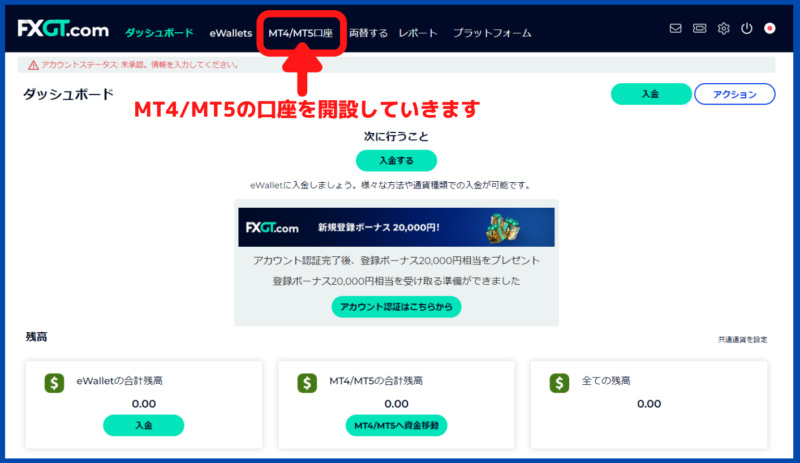Image resolution: width=800 pixels, height=463 pixels.
Task: Open the Japan flag language selector
Action: 770,29
